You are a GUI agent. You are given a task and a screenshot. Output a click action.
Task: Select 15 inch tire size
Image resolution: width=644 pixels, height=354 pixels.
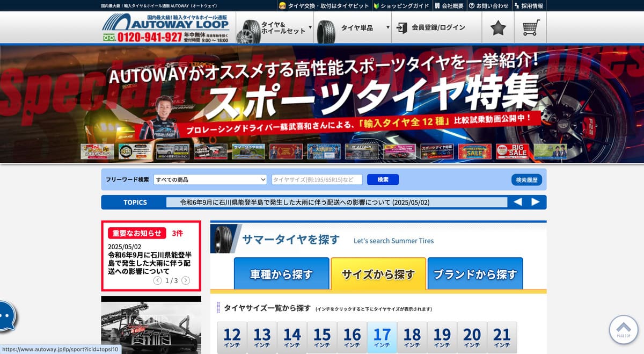[322, 337]
